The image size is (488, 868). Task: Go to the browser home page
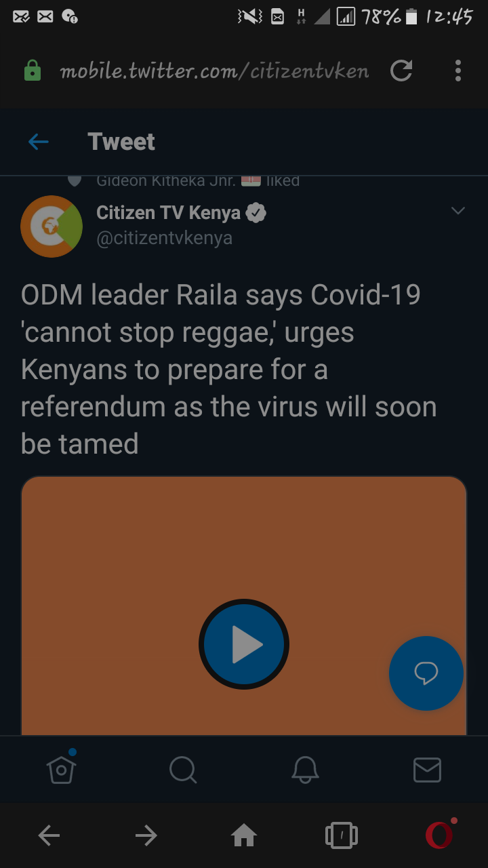click(244, 835)
